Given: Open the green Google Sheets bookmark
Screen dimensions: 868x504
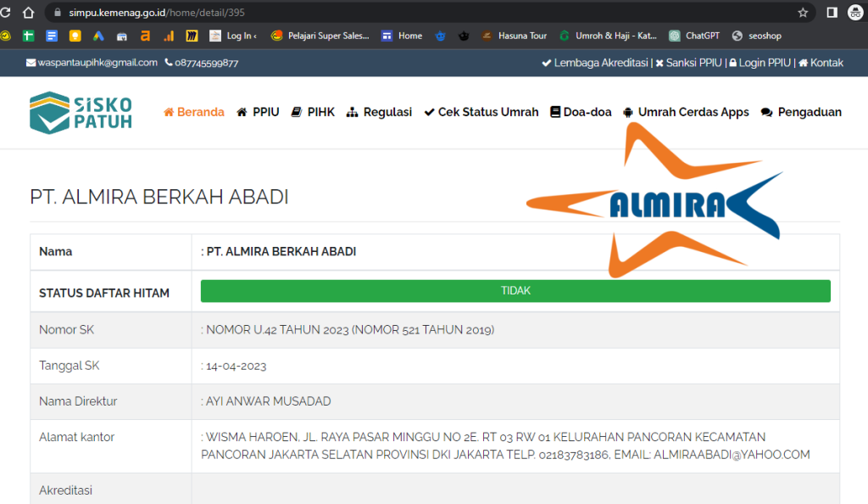Looking at the screenshot, I should point(28,36).
